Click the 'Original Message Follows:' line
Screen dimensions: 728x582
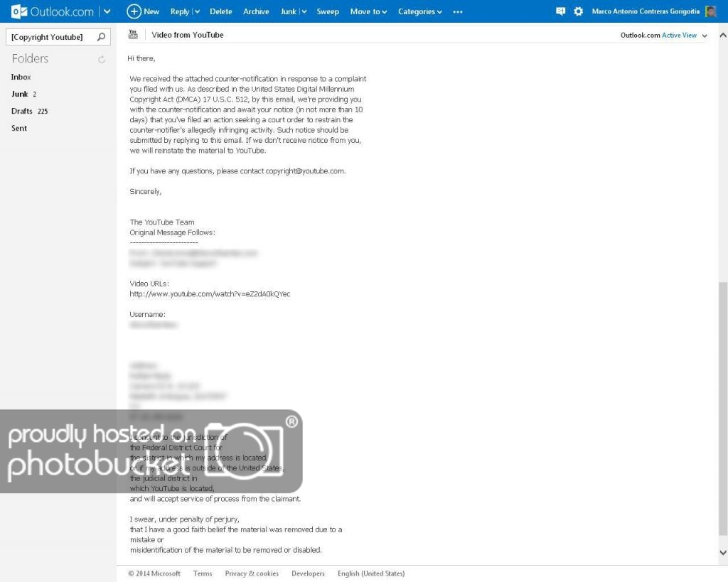pyautogui.click(x=172, y=232)
